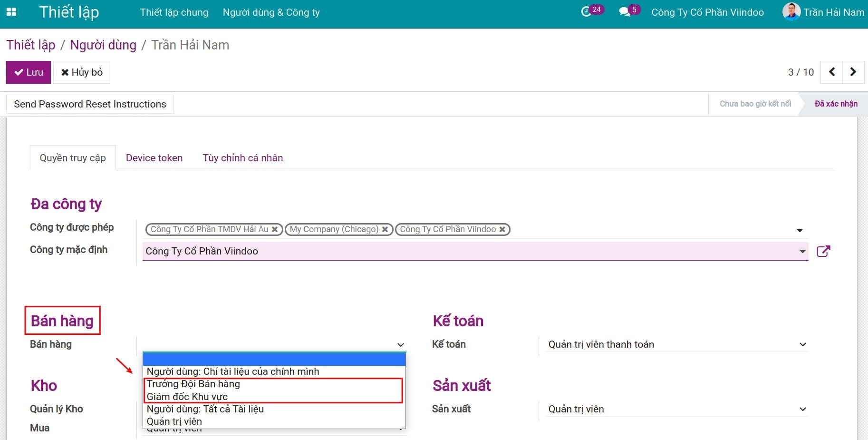Switch to Device token tab
Viewport: 868px width, 440px height.
point(154,158)
